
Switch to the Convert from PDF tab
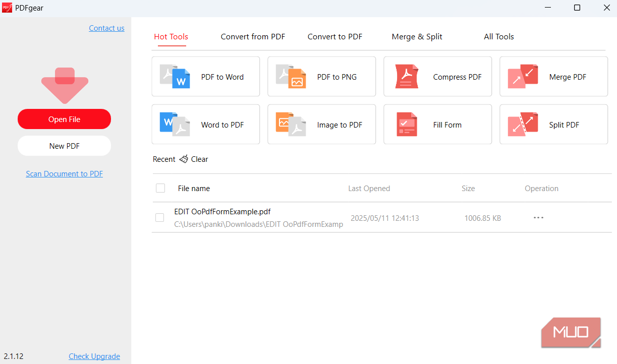pyautogui.click(x=253, y=37)
